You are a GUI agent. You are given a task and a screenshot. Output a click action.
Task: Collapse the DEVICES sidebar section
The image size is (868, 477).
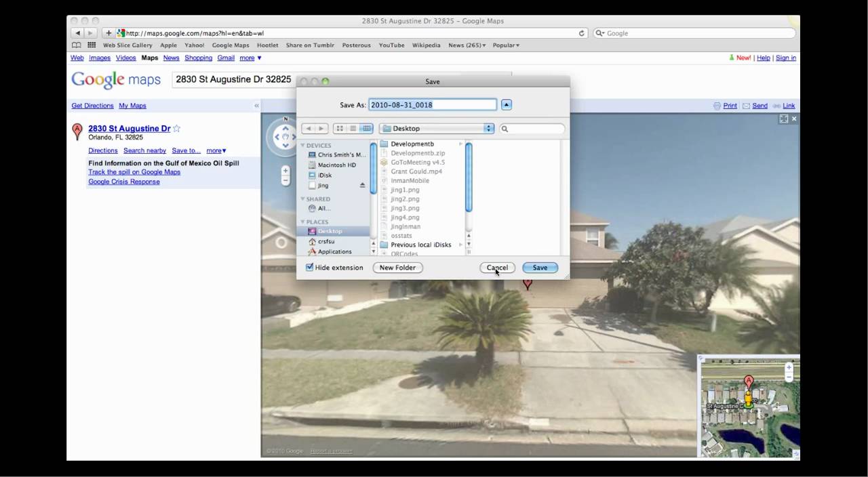(x=303, y=146)
